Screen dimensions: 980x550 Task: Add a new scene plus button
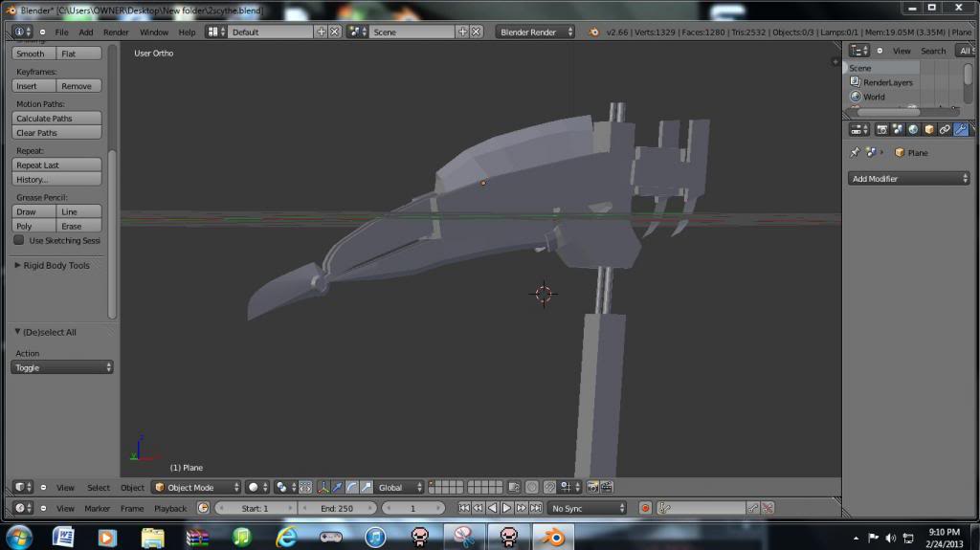tap(462, 32)
